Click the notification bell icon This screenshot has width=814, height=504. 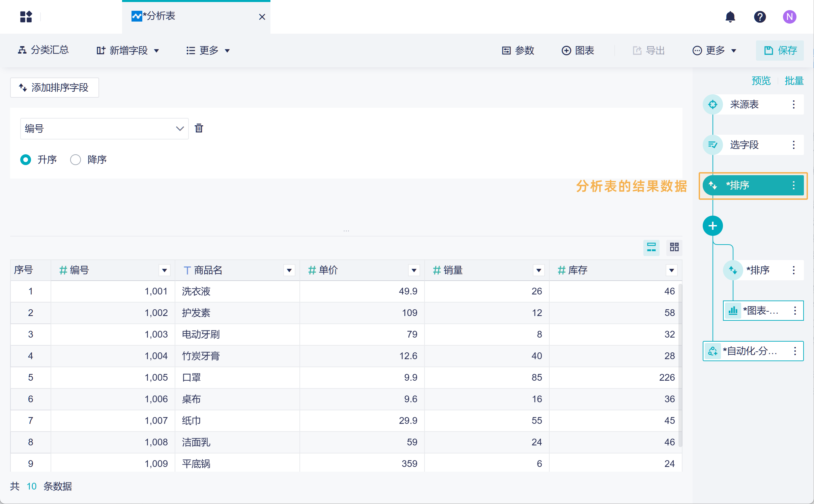tap(730, 17)
